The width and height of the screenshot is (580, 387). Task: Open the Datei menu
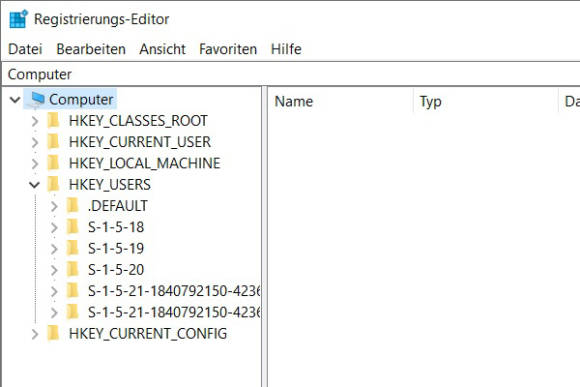click(x=25, y=49)
